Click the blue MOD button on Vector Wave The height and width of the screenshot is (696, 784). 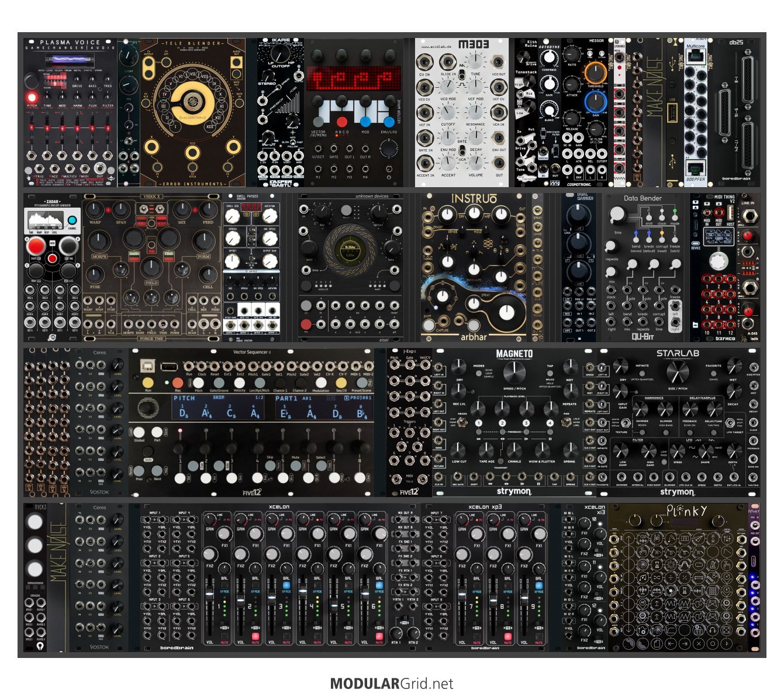(365, 122)
